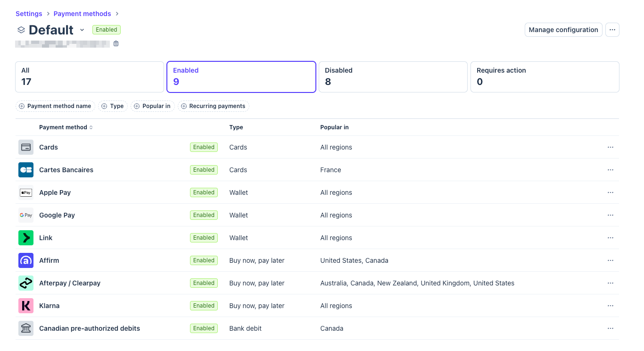Add a Payment method name filter

pos(55,106)
